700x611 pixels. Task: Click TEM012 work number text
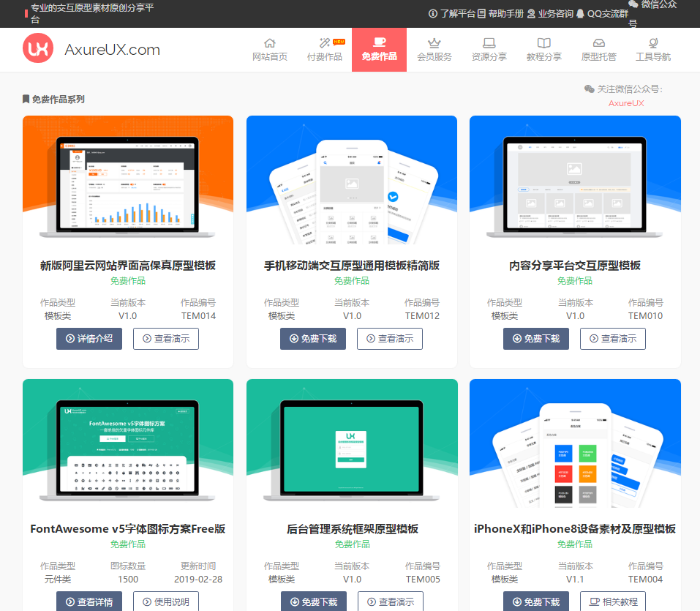(x=422, y=316)
